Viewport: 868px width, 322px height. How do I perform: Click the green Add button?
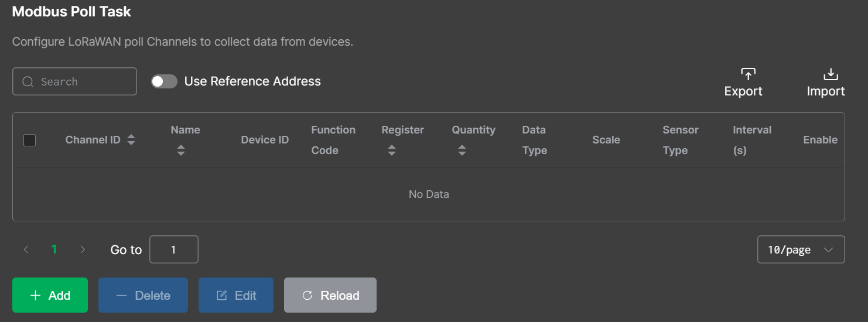50,295
